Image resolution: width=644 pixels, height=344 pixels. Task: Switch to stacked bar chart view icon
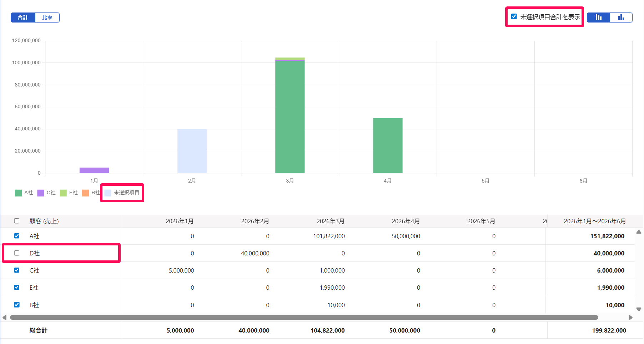pyautogui.click(x=599, y=18)
